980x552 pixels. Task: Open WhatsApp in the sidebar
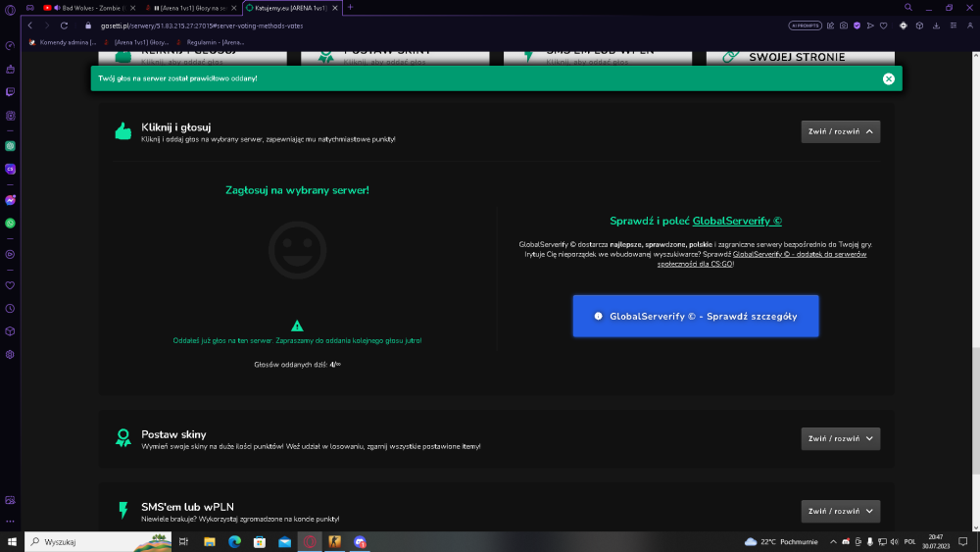coord(10,224)
